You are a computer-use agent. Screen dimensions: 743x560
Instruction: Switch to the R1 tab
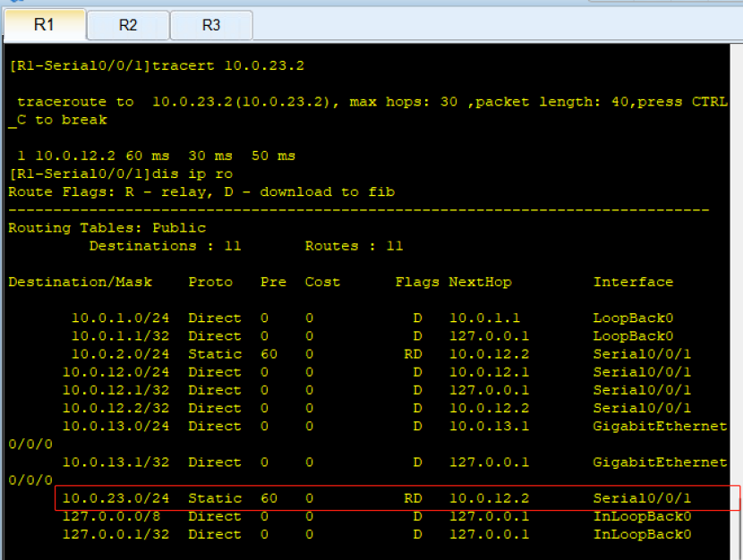point(45,24)
